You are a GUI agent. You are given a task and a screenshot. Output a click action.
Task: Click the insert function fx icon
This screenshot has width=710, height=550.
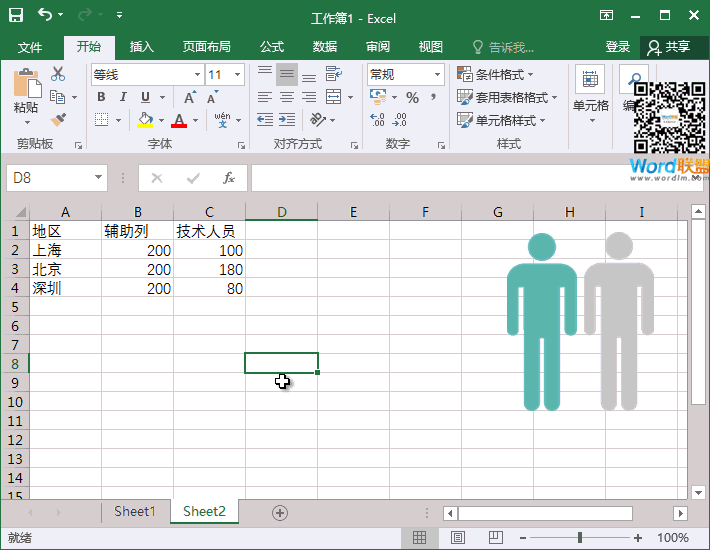pos(229,178)
